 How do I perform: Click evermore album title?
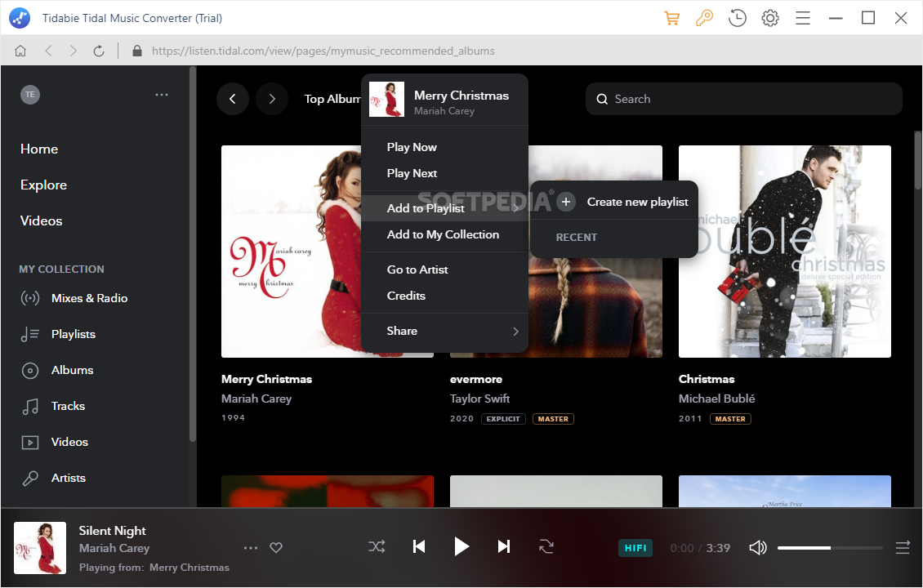click(x=476, y=379)
